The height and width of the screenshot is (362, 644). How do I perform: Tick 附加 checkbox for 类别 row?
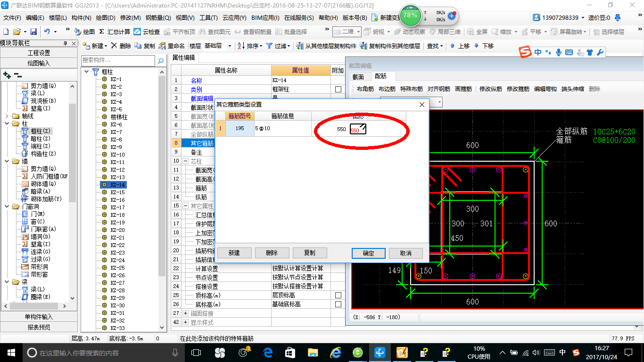click(x=338, y=89)
